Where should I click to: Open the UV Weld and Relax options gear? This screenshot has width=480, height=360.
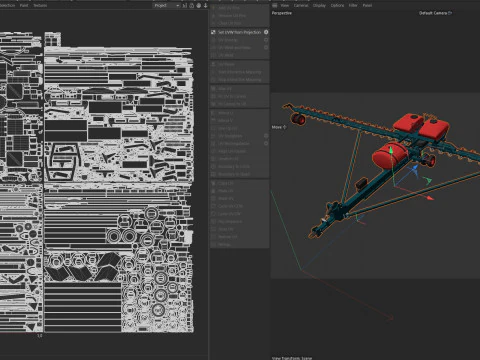[266, 48]
